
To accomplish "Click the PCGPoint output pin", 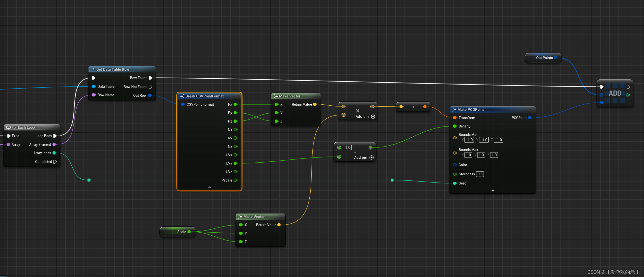I will pos(530,118).
